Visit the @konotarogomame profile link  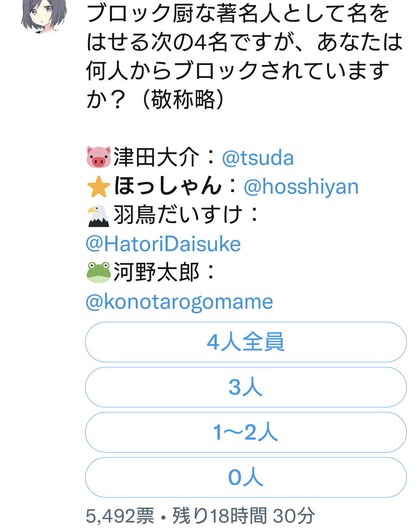pyautogui.click(x=179, y=302)
